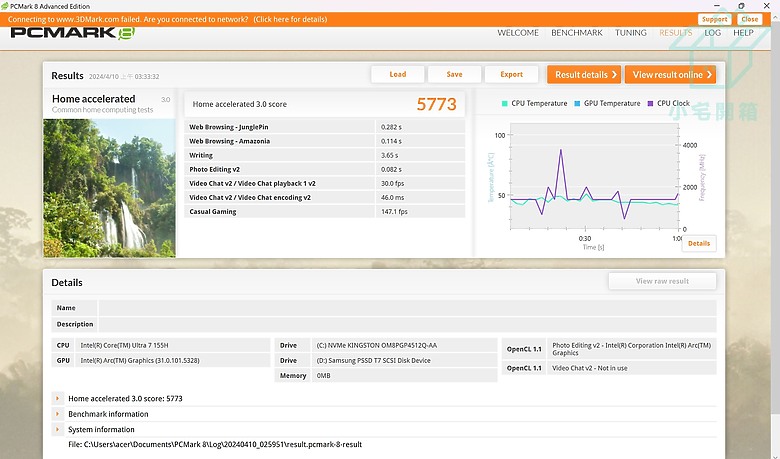Screen dimensions: 780x459
Task: Select Video Chat encoding v2 row
Action: click(324, 197)
